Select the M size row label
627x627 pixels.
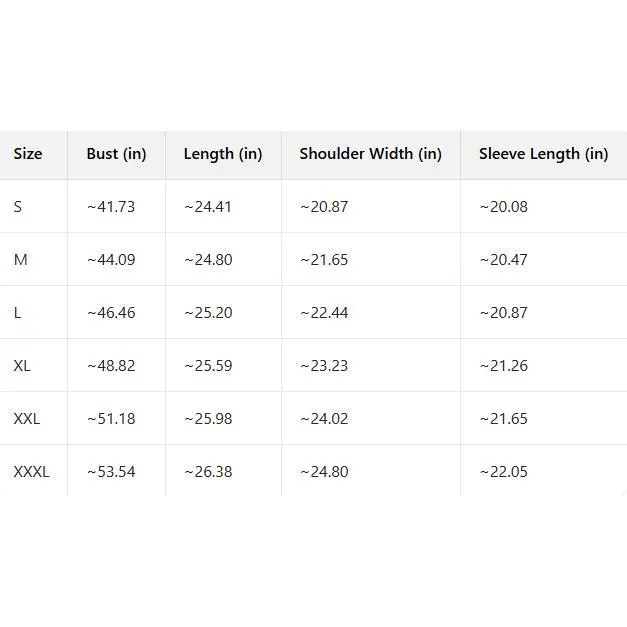pos(20,260)
